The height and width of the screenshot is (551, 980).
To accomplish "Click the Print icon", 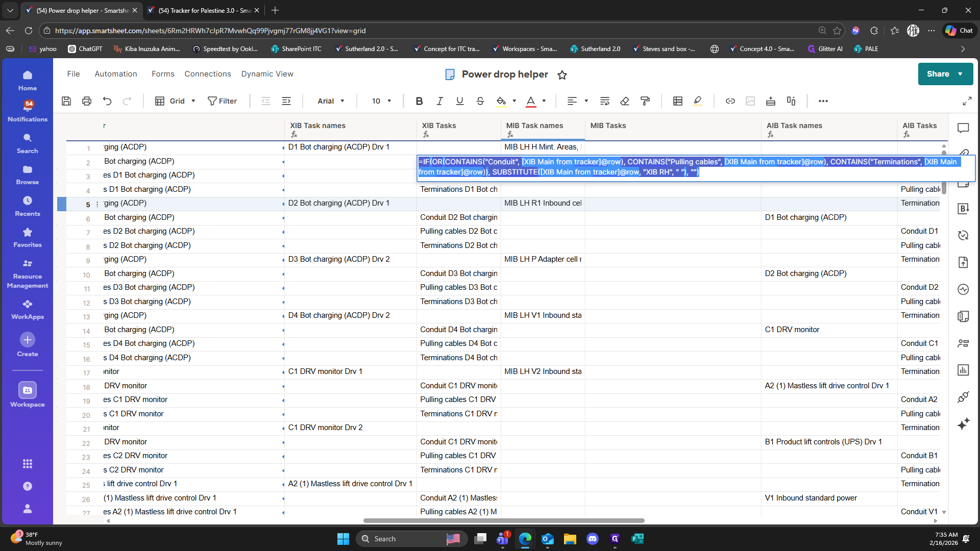I will [87, 101].
